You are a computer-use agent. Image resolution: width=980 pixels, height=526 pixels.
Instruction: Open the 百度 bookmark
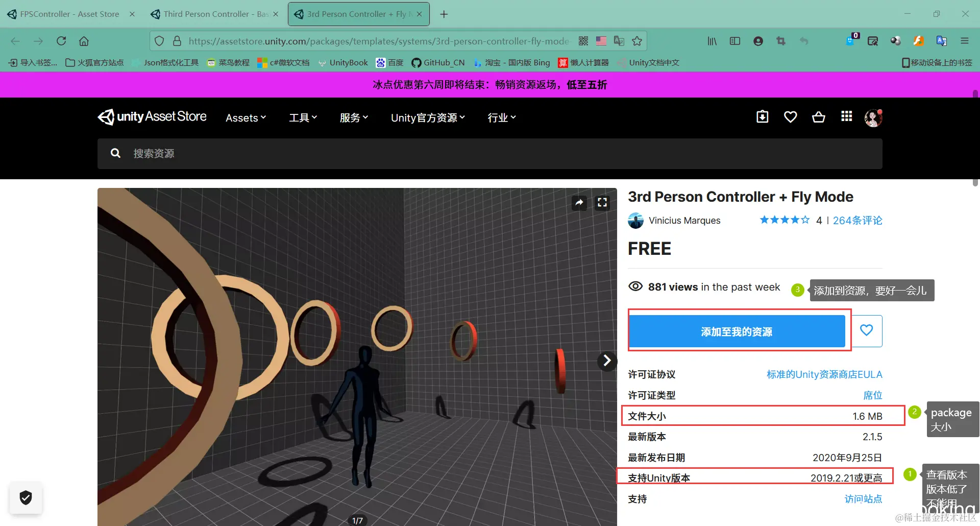coord(390,62)
